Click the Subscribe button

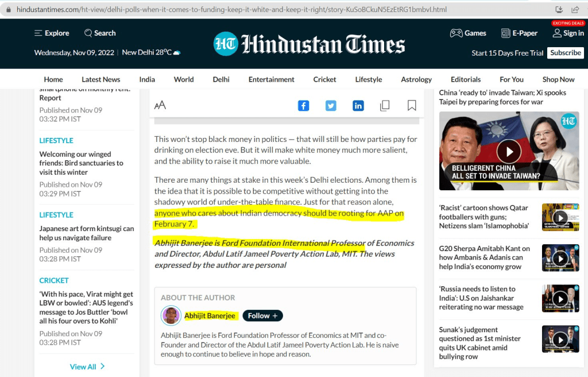[565, 53]
